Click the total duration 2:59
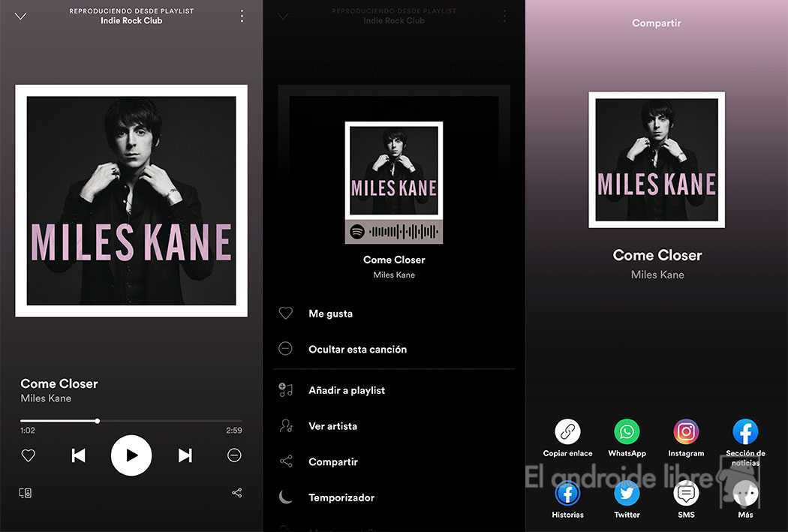788x532 pixels. tap(233, 430)
